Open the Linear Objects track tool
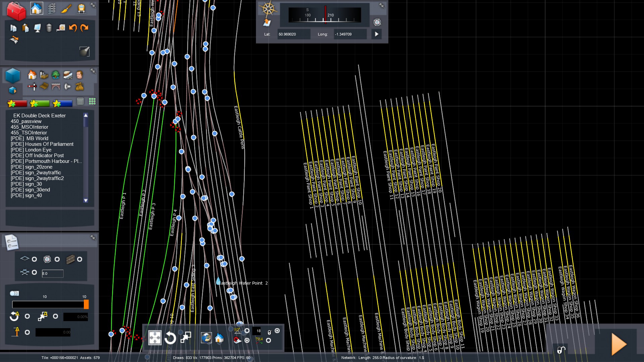This screenshot has width=644, height=362. tap(52, 9)
